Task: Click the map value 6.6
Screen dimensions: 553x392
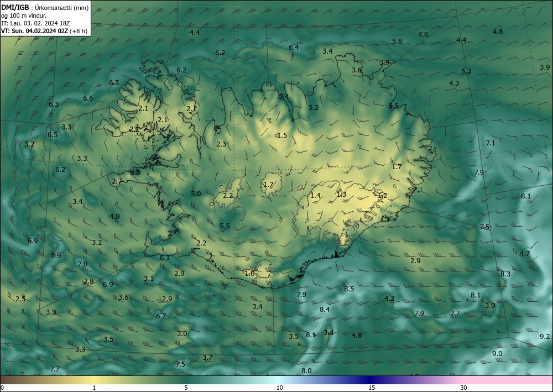Action: (x=88, y=98)
